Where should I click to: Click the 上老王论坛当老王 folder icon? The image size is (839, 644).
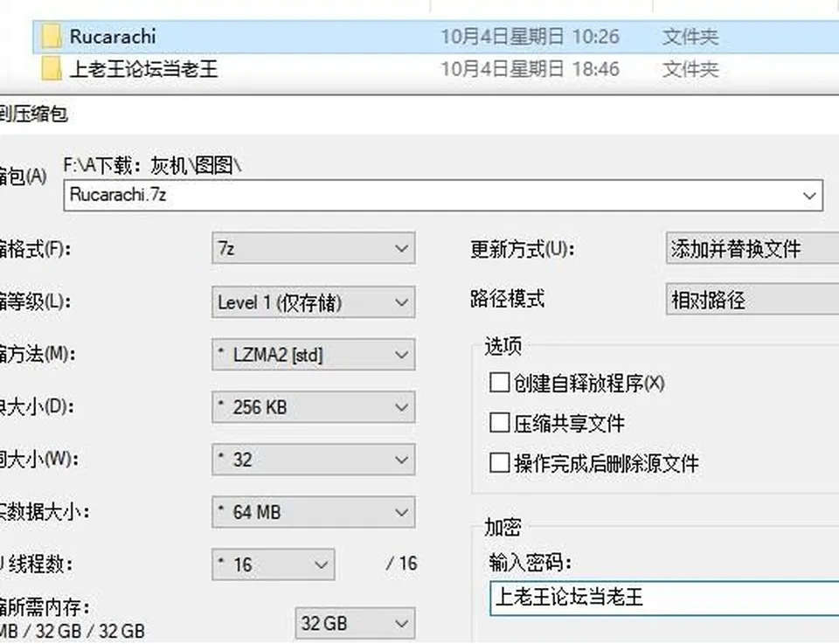pos(51,69)
